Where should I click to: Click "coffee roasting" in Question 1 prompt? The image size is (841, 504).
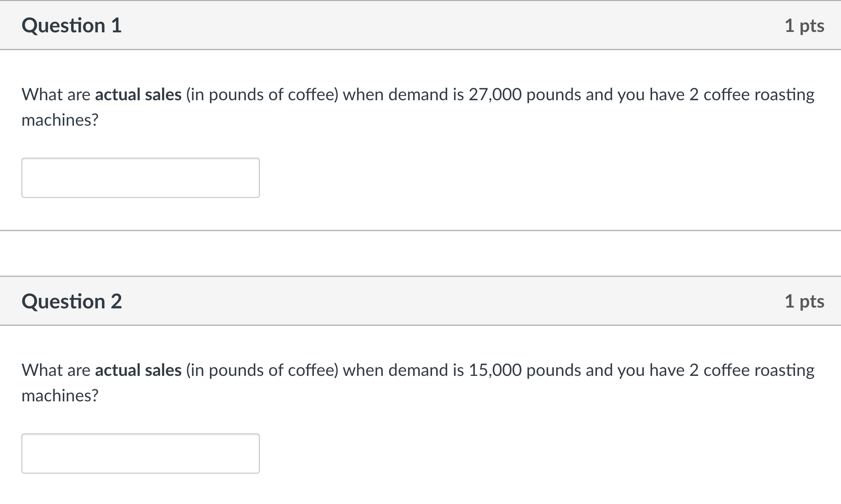[x=759, y=95]
